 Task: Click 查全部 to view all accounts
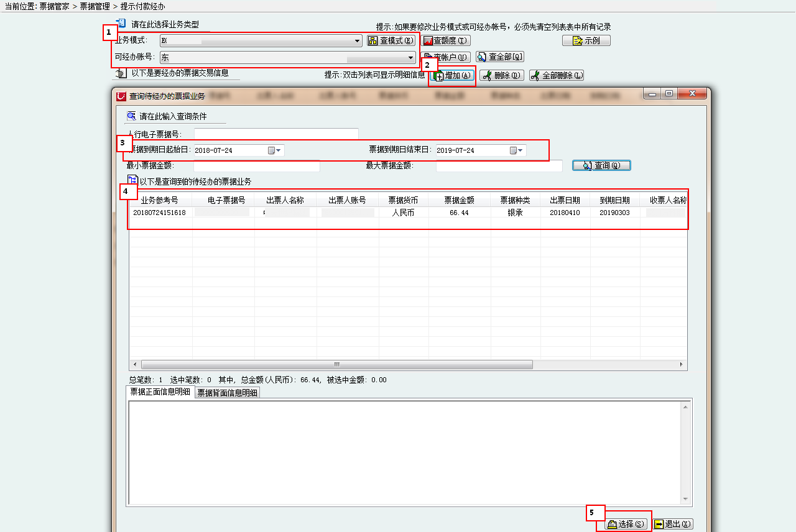click(x=500, y=57)
